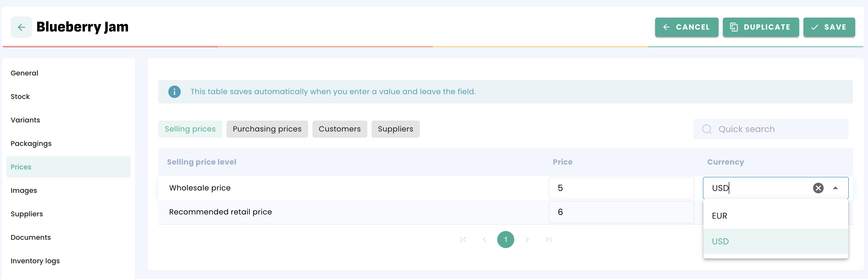868x279 pixels.
Task: Cancel editing the product
Action: pyautogui.click(x=686, y=27)
